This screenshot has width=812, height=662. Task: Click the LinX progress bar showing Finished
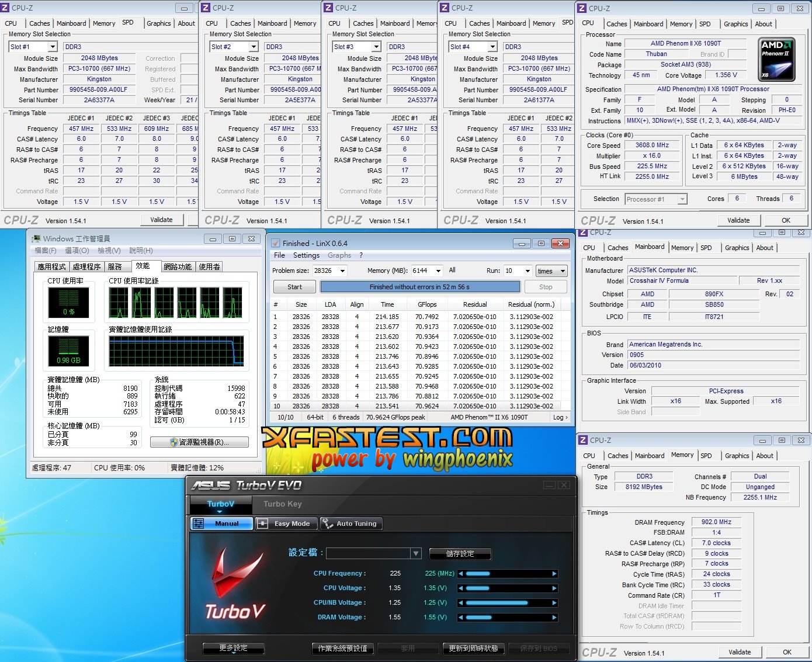[x=419, y=287]
